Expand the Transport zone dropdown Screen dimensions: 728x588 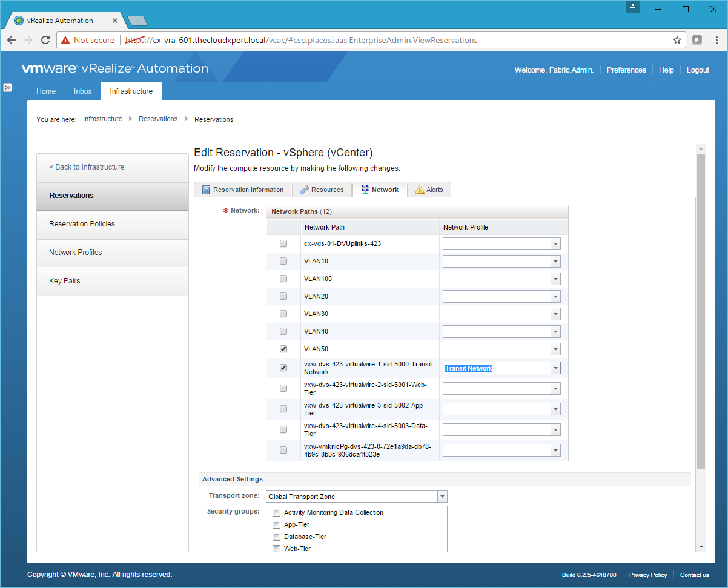point(442,497)
